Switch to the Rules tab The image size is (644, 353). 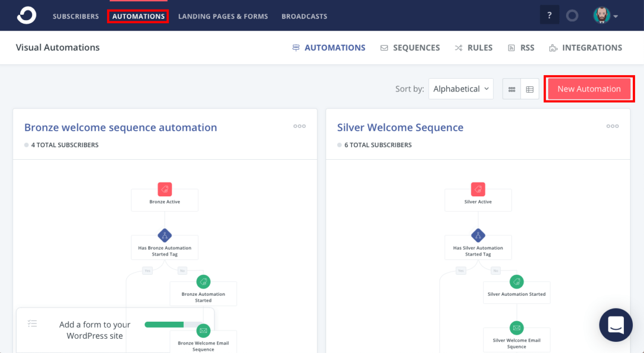(473, 48)
